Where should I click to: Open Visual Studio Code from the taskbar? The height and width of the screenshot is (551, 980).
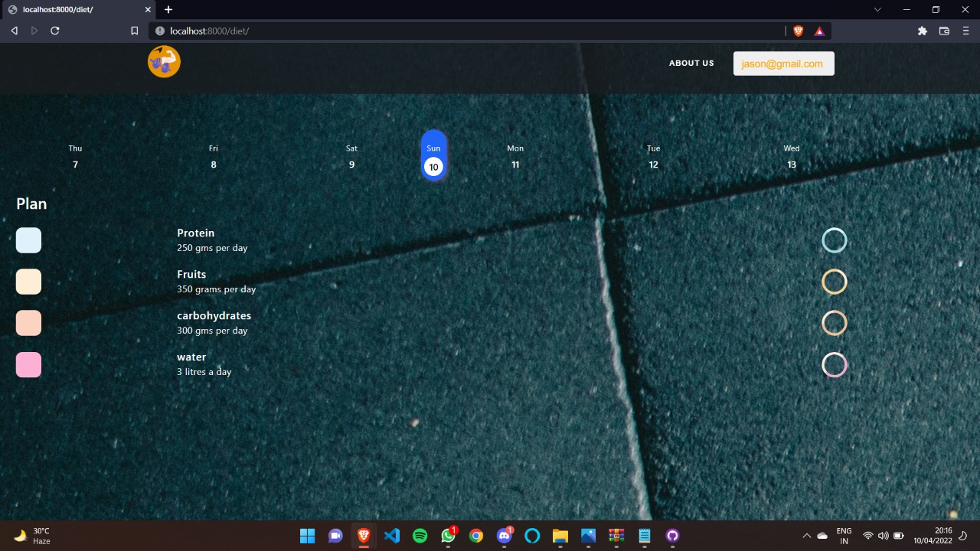[391, 536]
